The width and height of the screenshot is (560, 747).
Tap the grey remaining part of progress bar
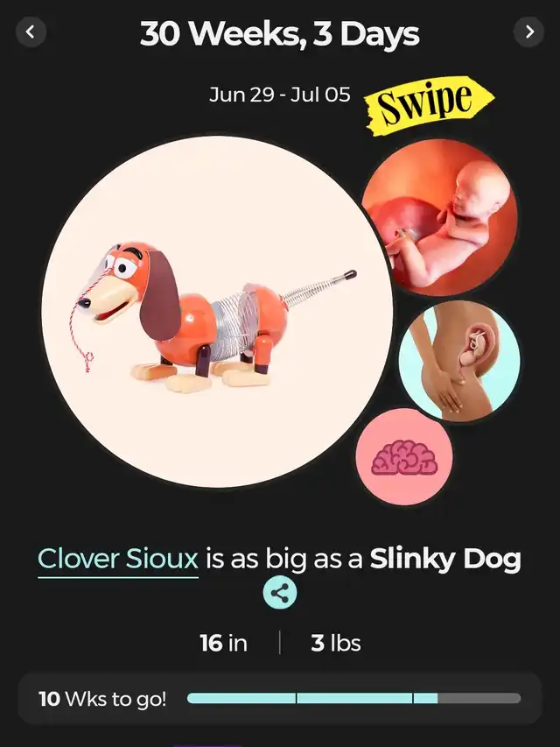[479, 699]
